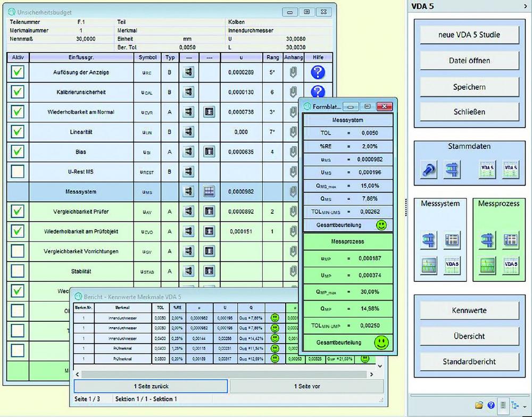Click %RE value 2,00% in Formblatt
Image resolution: width=532 pixels, height=417 pixels.
coord(370,146)
